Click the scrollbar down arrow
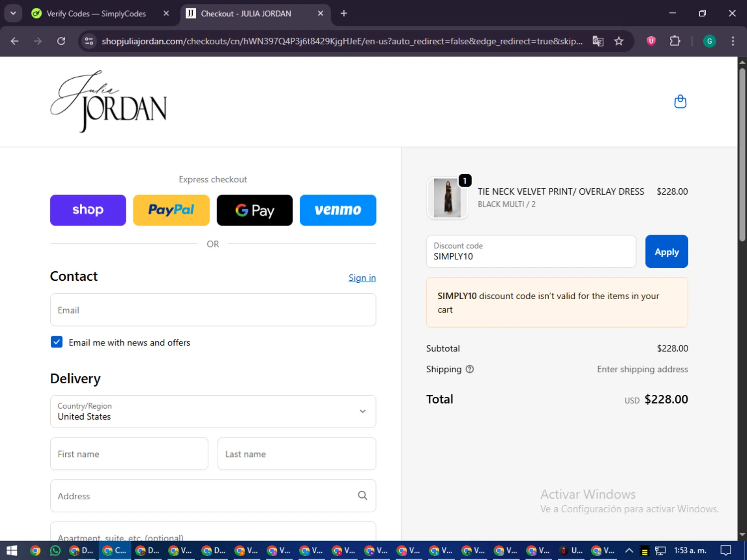Image resolution: width=747 pixels, height=560 pixels. click(742, 535)
